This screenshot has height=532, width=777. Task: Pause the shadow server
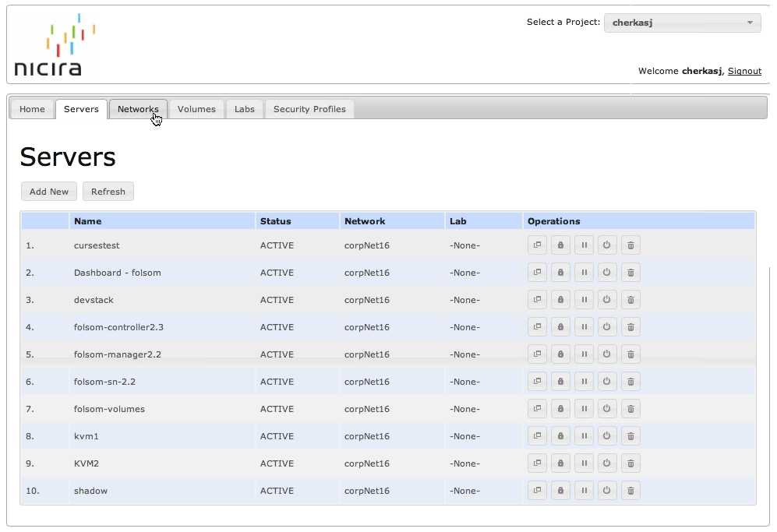[585, 491]
